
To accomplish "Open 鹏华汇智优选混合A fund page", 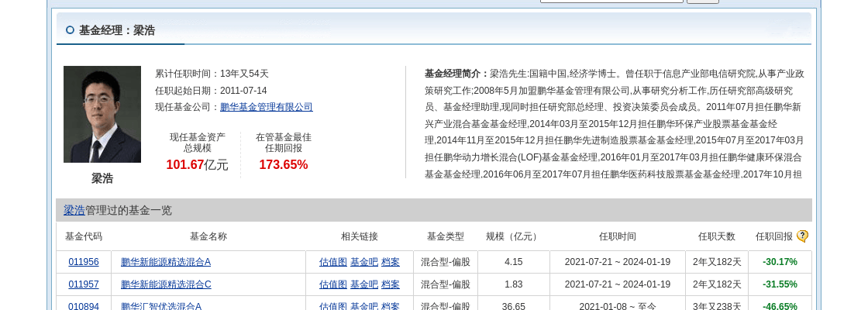I will (161, 306).
